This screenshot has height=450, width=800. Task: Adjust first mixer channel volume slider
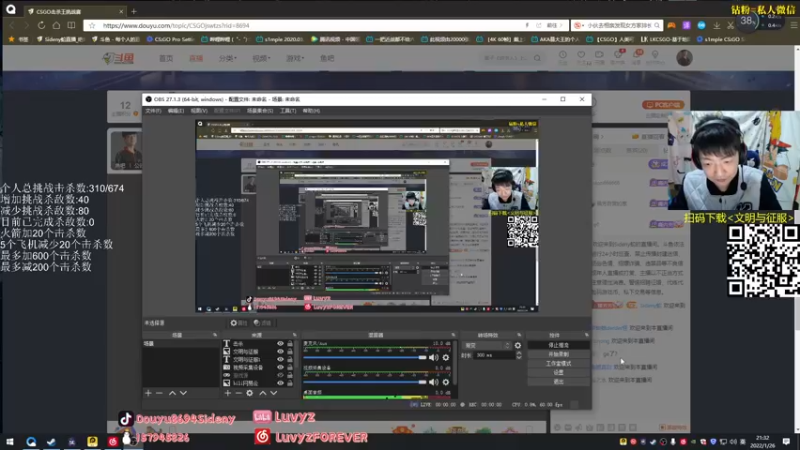[365, 358]
